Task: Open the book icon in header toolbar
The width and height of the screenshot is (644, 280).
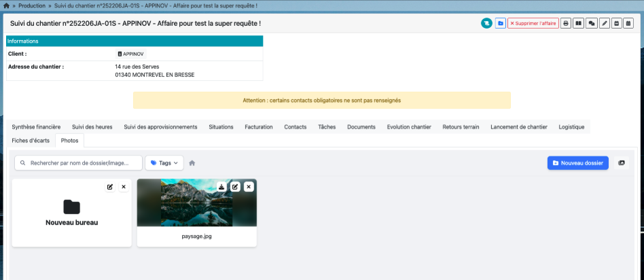Action: (x=578, y=23)
